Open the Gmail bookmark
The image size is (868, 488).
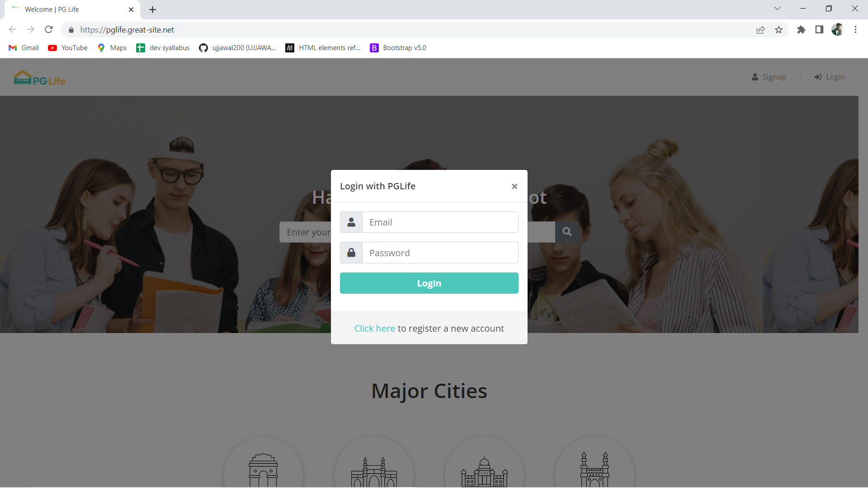point(24,48)
